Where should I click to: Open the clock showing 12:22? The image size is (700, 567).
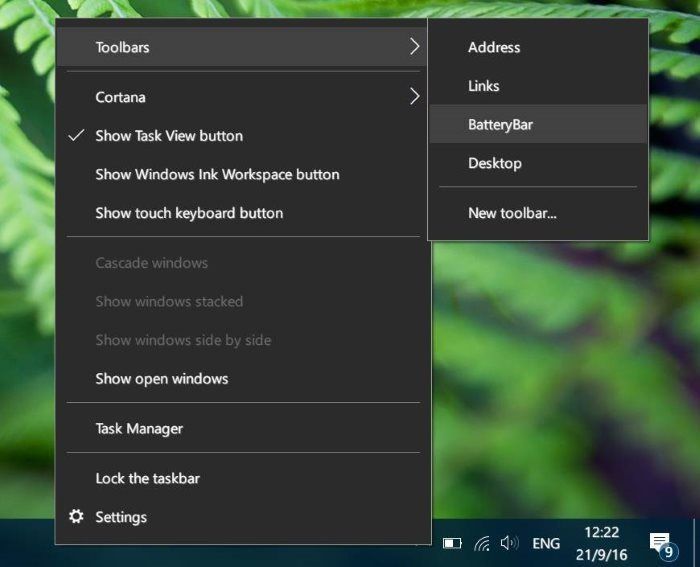click(601, 543)
